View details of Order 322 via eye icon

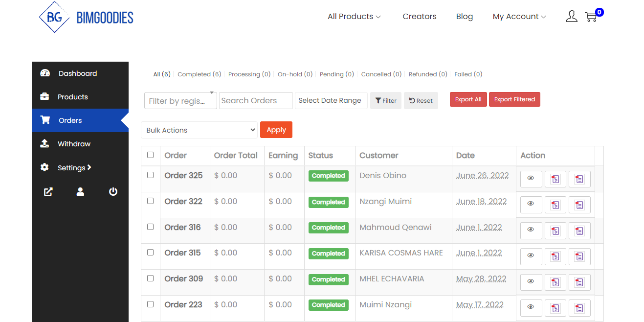(x=531, y=205)
